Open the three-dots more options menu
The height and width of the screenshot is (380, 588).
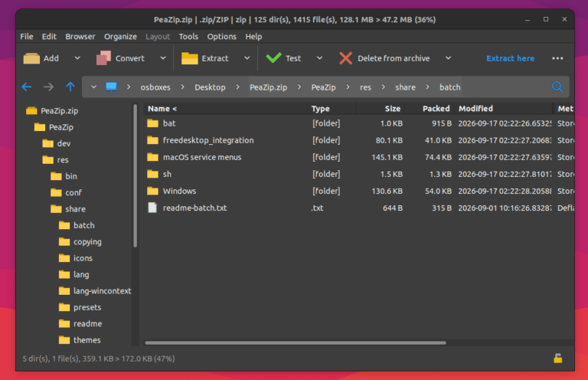click(557, 58)
